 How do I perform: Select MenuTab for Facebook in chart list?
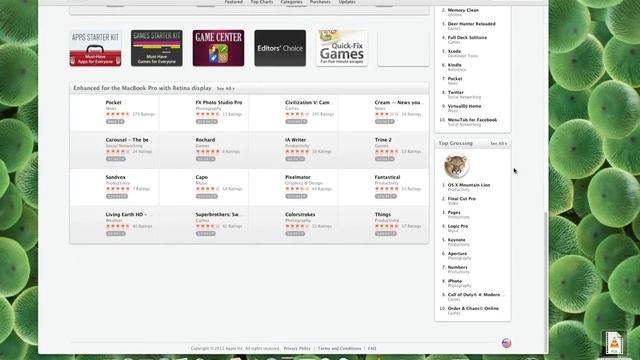click(472, 120)
